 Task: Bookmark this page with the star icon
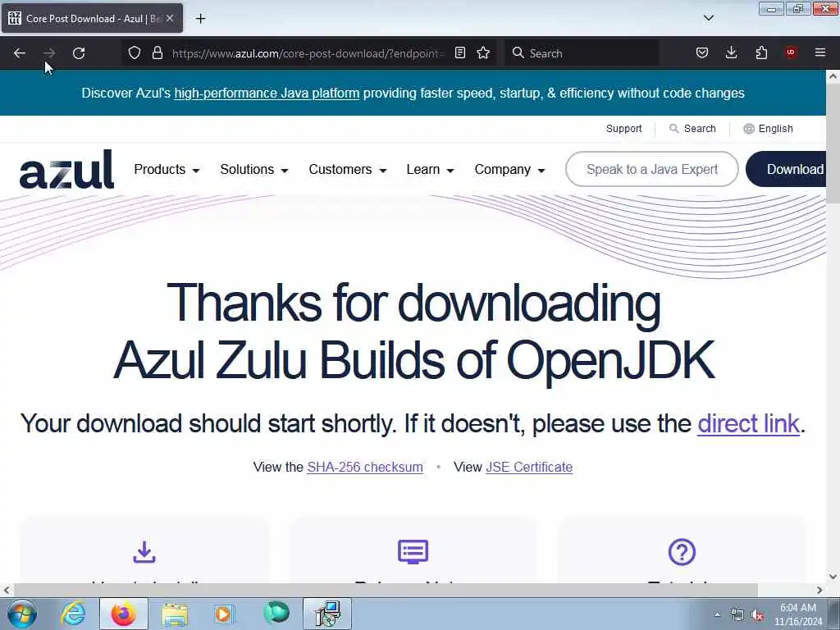pyautogui.click(x=483, y=53)
